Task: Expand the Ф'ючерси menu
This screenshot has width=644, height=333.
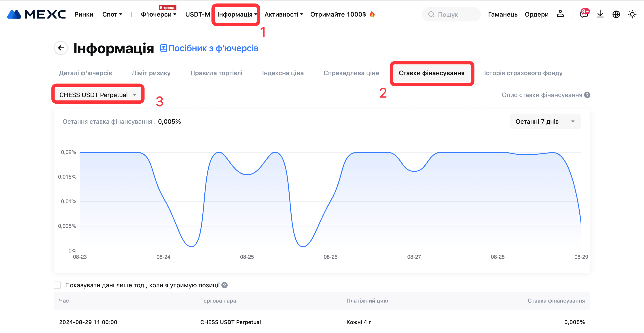Action: coord(159,15)
